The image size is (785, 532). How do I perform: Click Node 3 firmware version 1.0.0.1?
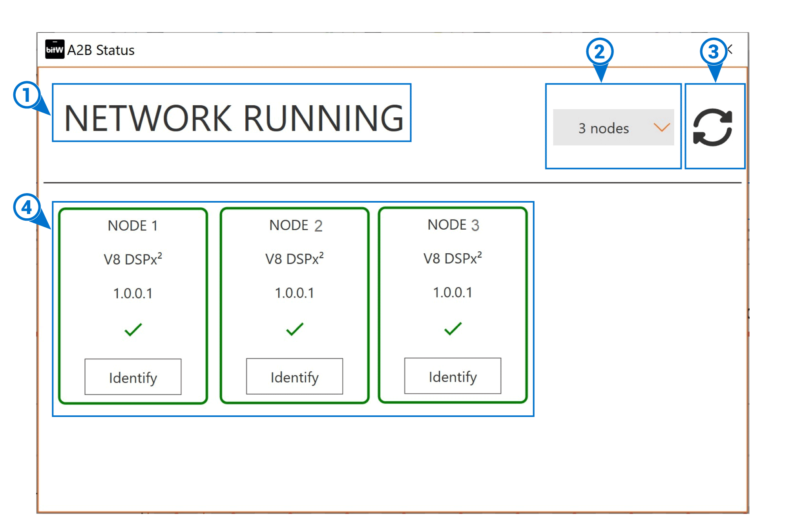tap(453, 293)
